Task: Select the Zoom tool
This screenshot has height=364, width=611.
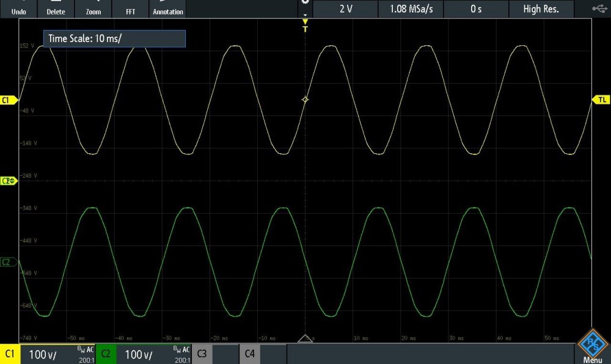Action: [x=93, y=9]
